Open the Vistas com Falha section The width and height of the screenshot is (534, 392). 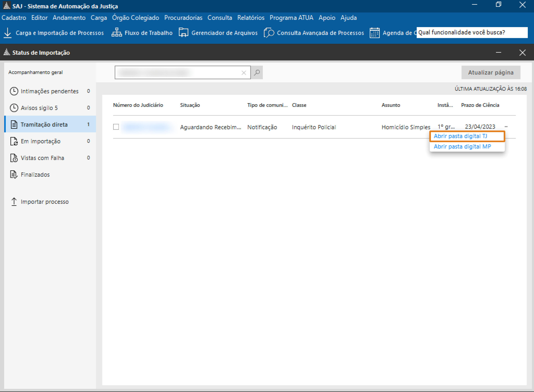click(x=42, y=158)
